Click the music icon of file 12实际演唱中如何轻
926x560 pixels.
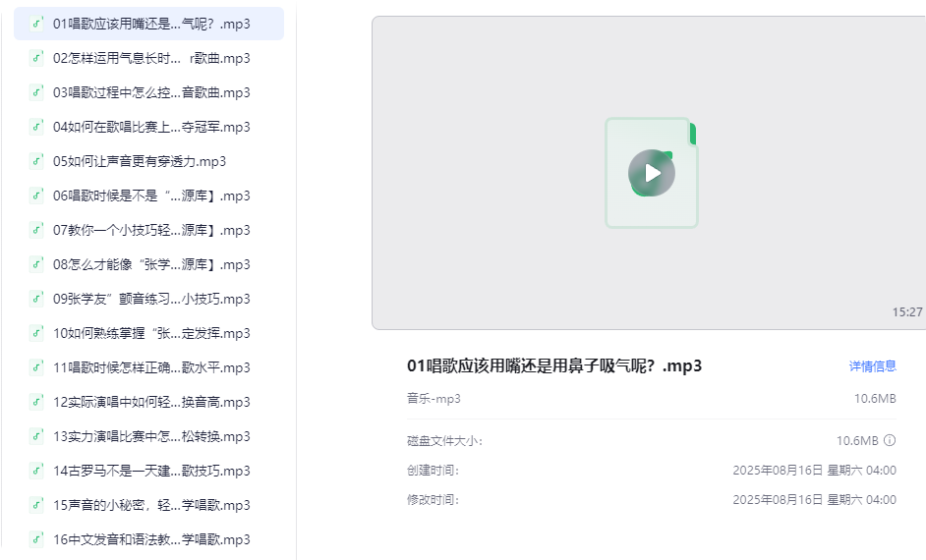point(36,402)
